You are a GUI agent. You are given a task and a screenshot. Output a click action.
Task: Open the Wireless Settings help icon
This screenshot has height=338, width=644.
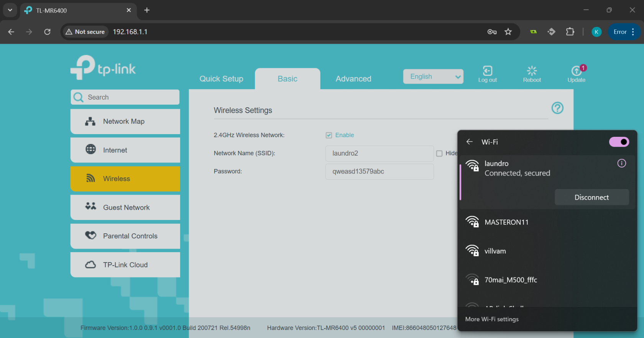click(557, 108)
